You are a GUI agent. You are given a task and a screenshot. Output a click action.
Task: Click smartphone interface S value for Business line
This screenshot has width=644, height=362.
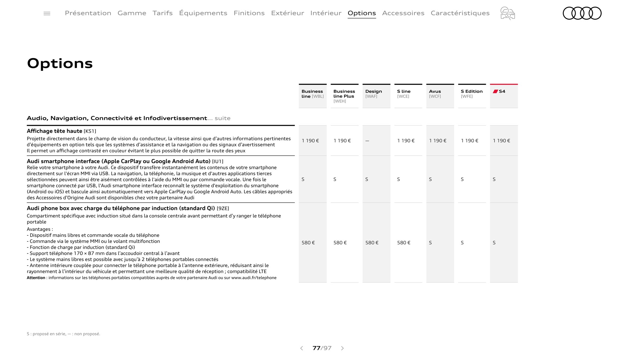(x=303, y=179)
